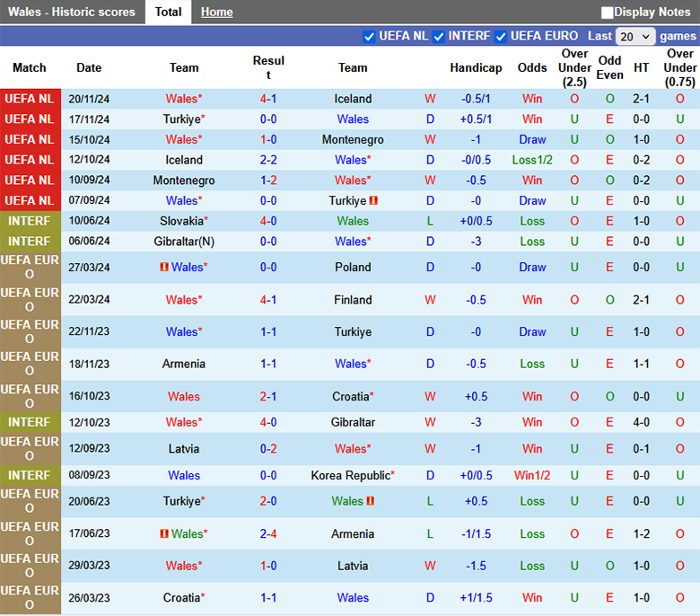700x616 pixels.
Task: Switch to the Total tab
Action: tap(169, 12)
